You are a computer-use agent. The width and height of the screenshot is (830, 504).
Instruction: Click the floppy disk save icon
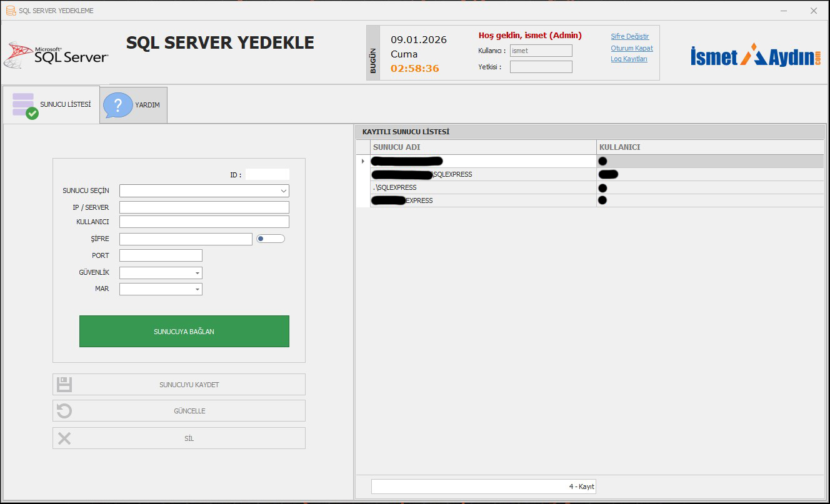point(64,385)
